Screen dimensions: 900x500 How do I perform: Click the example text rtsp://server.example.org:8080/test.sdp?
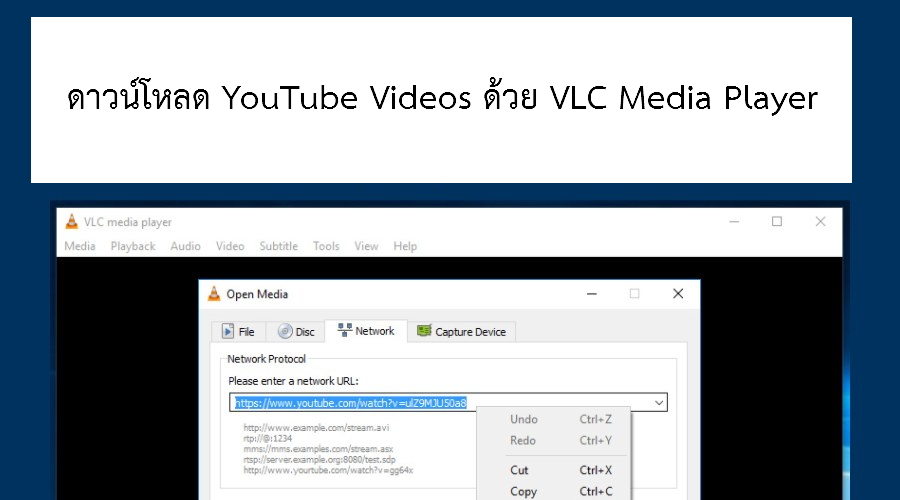tap(319, 460)
